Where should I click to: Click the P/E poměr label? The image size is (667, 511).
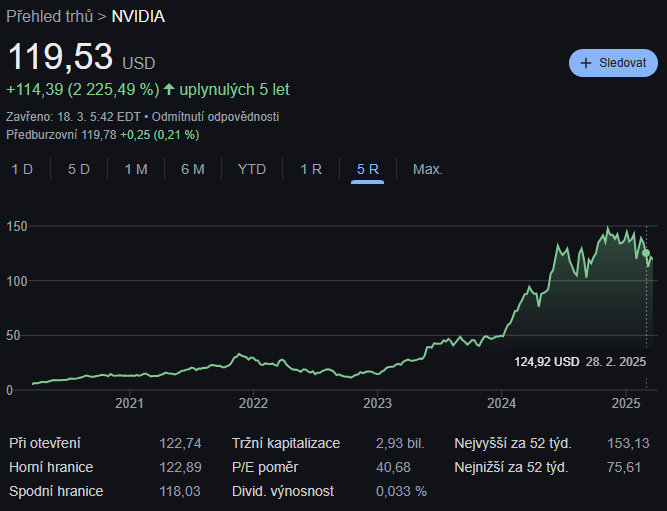tap(265, 467)
